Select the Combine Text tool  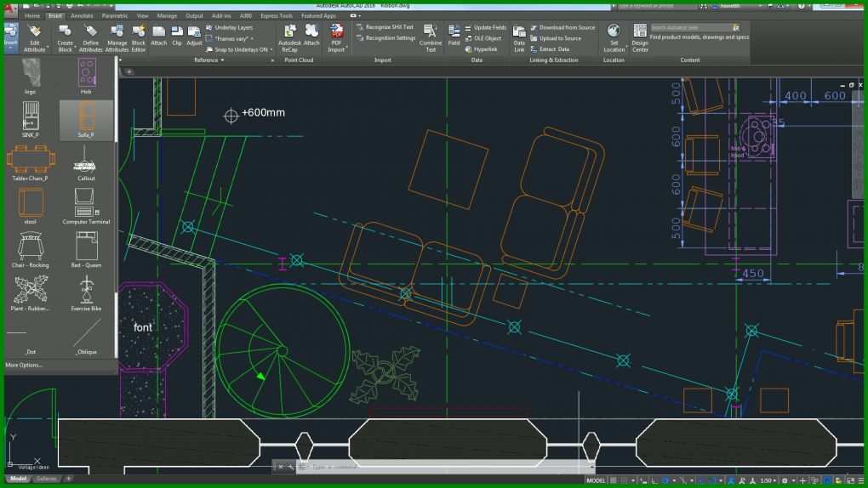430,39
